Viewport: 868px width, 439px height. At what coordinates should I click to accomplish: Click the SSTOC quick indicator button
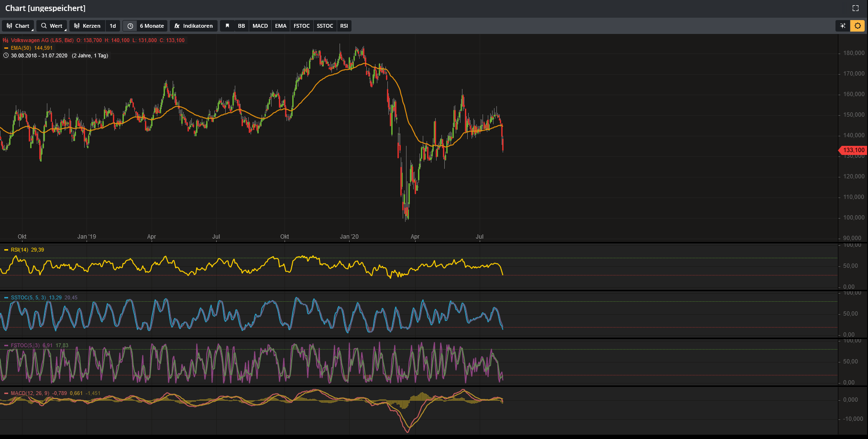click(325, 26)
